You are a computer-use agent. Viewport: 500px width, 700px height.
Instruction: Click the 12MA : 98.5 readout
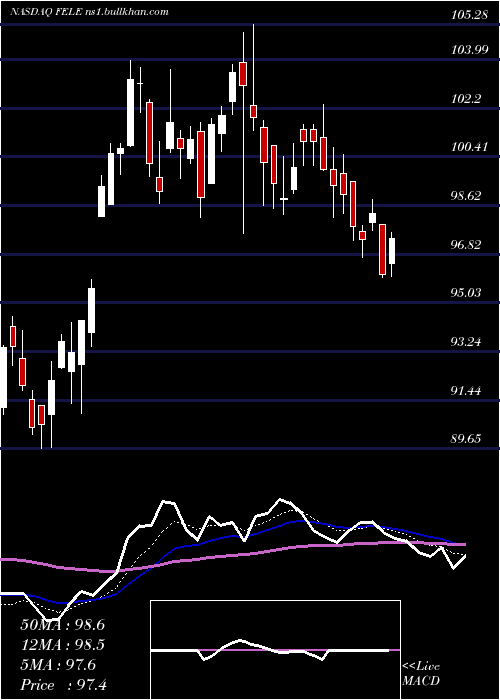pyautogui.click(x=62, y=645)
